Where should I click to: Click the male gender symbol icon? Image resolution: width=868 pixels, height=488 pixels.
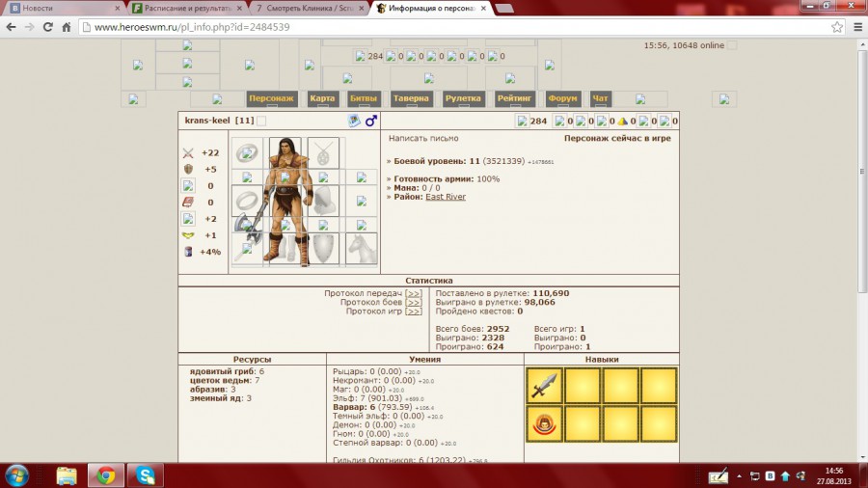pos(371,121)
